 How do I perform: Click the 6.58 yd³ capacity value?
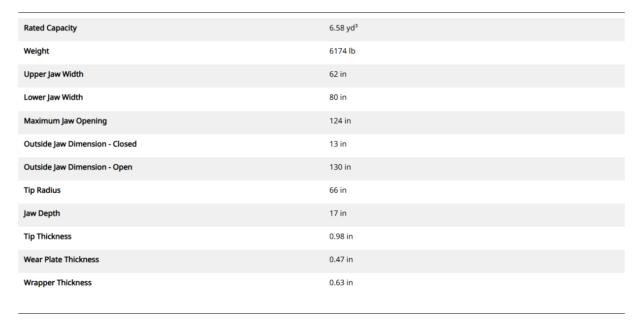coord(343,28)
